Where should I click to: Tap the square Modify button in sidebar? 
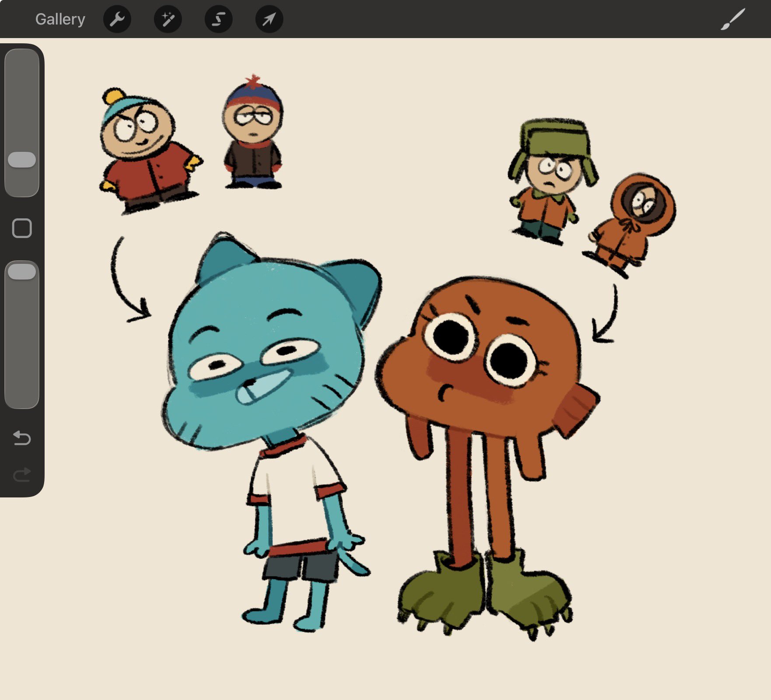(22, 228)
